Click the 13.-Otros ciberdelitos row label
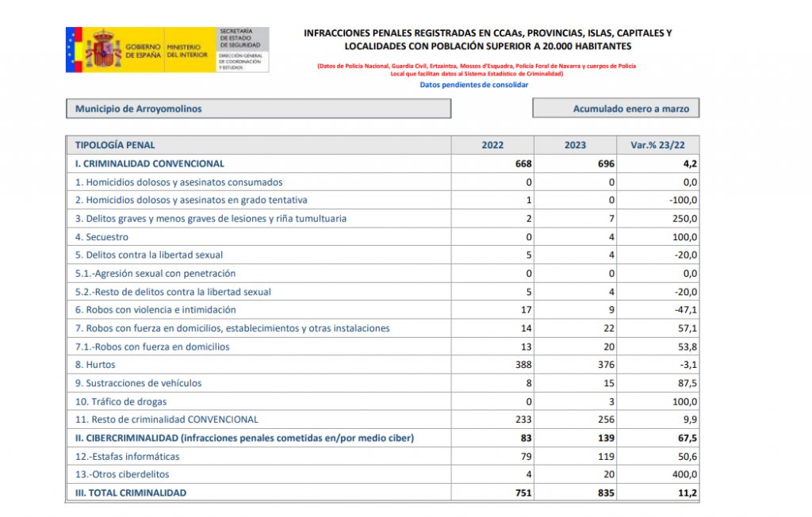The width and height of the screenshot is (812, 517). (122, 475)
